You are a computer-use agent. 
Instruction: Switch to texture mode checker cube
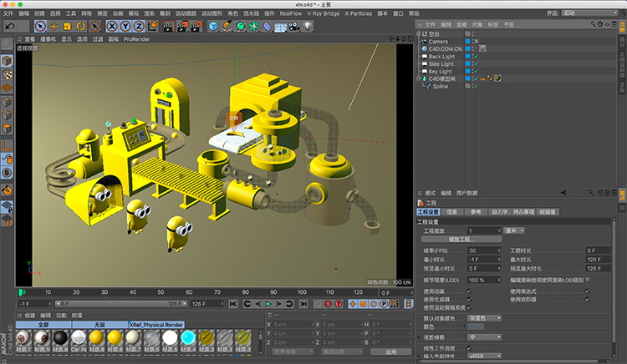[x=7, y=74]
